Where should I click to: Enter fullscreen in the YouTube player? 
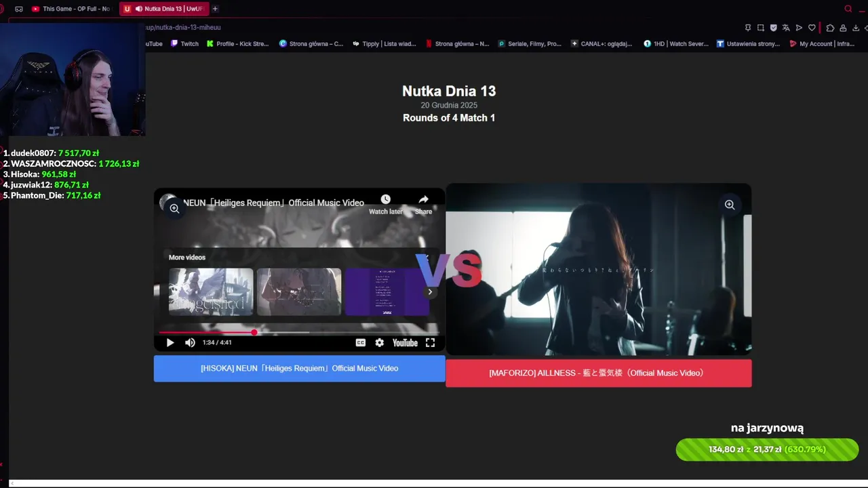pos(430,343)
